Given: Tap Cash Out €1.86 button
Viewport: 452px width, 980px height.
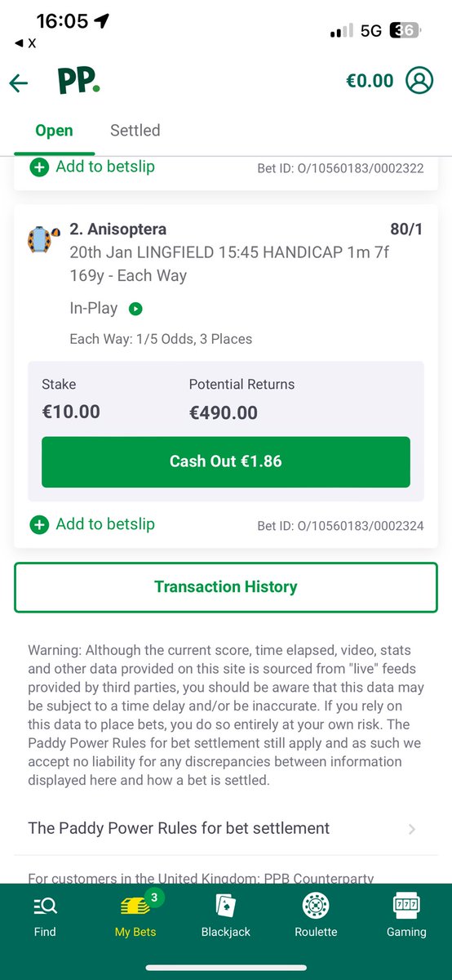Looking at the screenshot, I should pos(226,461).
